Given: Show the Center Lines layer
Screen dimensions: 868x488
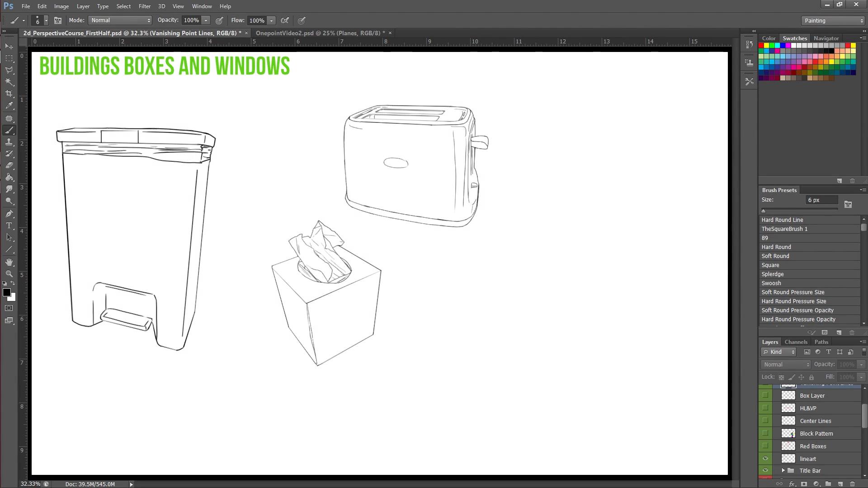Looking at the screenshot, I should [765, 421].
